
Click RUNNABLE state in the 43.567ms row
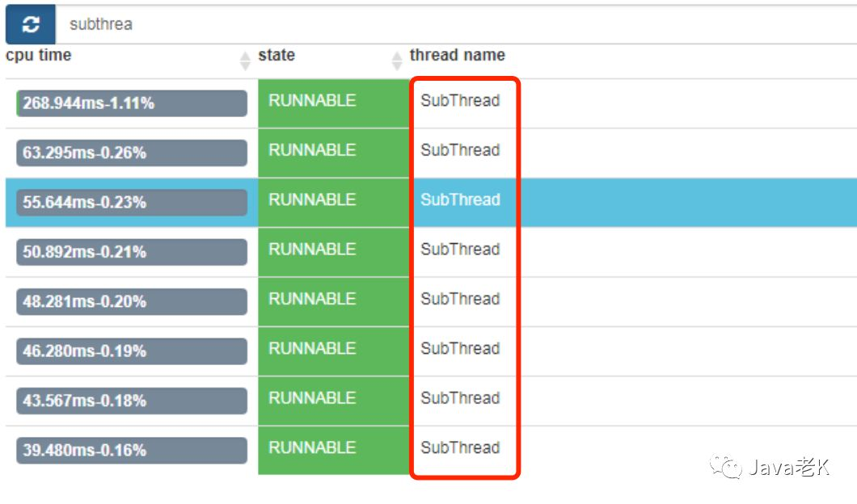333,401
